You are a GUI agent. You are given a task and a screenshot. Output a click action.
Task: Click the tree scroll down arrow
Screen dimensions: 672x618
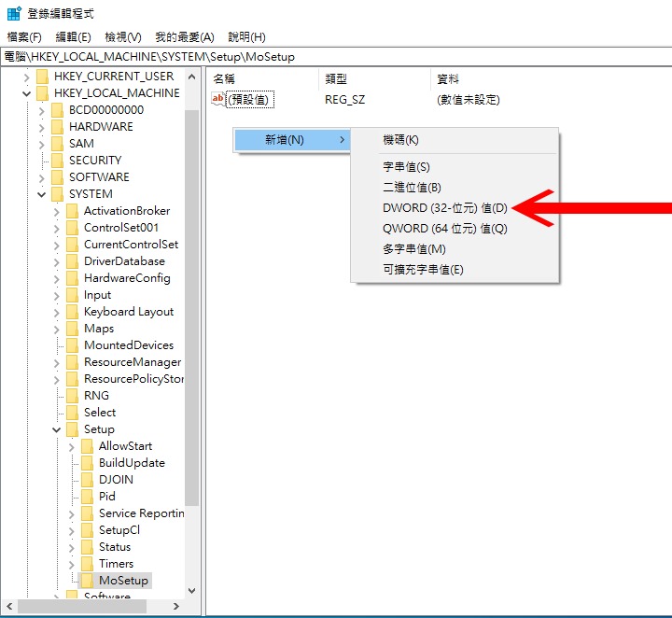pyautogui.click(x=192, y=591)
